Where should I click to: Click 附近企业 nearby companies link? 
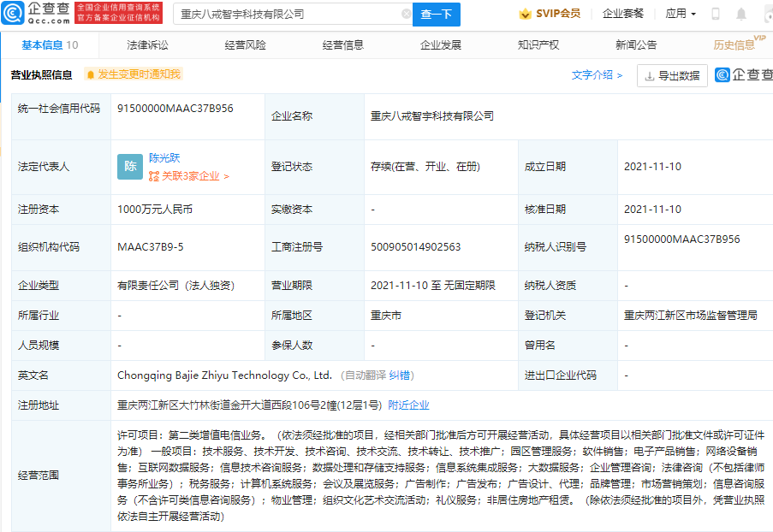click(408, 405)
